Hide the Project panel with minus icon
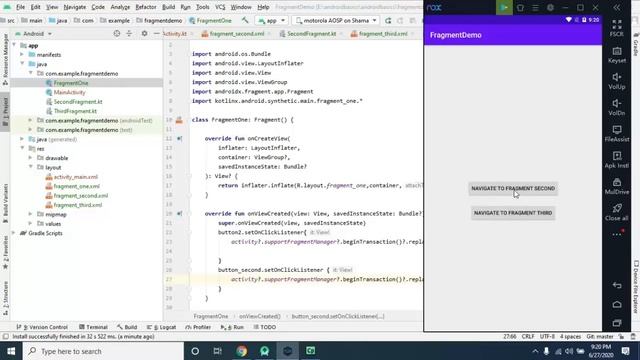The width and height of the screenshot is (640, 360). [x=156, y=33]
